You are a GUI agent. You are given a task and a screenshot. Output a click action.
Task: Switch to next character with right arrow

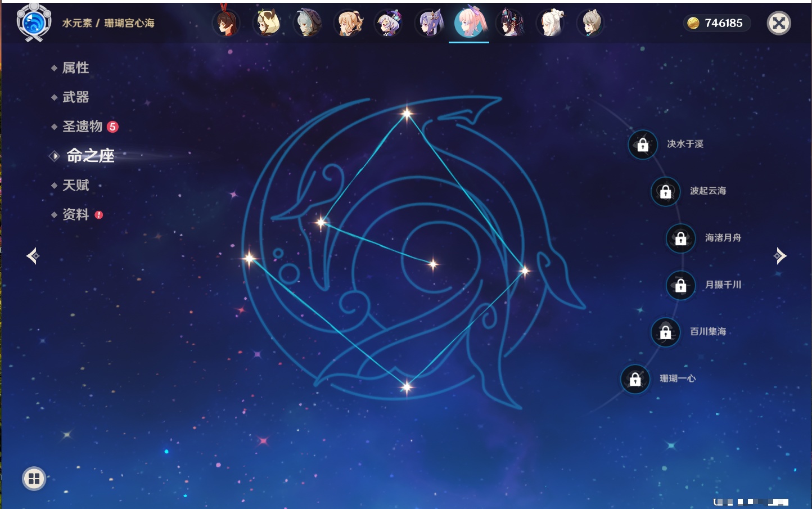(780, 256)
